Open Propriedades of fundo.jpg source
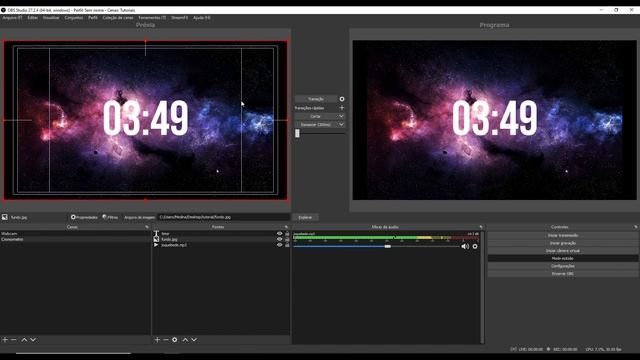The image size is (640, 360). click(x=84, y=217)
